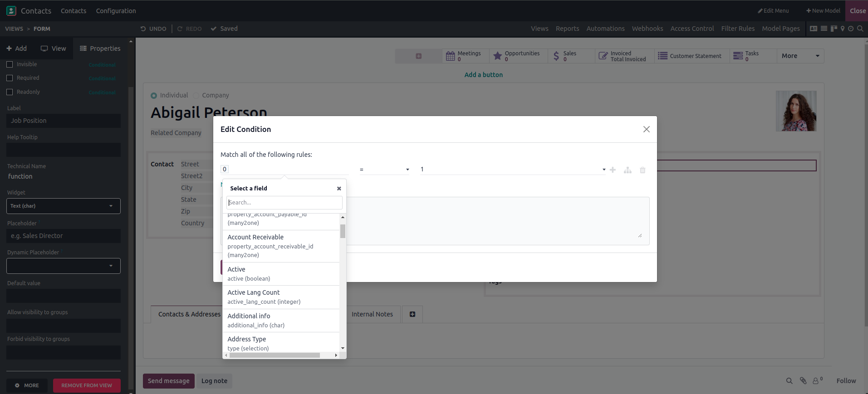Click the REMOVE FROM VIEW button
Image resolution: width=868 pixels, height=394 pixels.
87,385
